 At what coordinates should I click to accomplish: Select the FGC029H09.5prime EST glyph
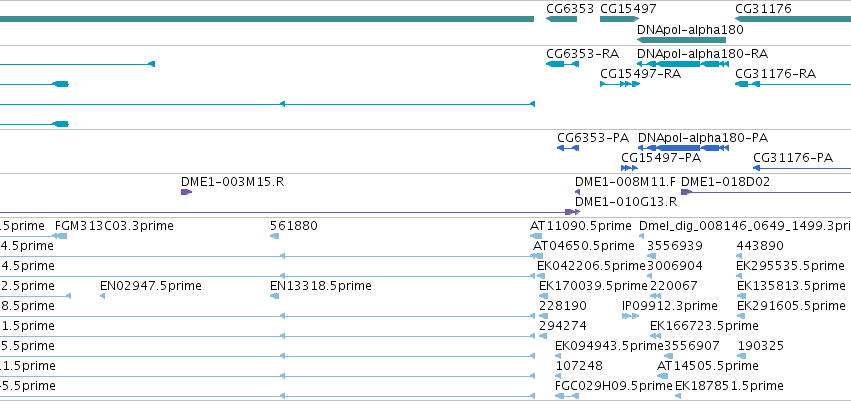click(567, 396)
